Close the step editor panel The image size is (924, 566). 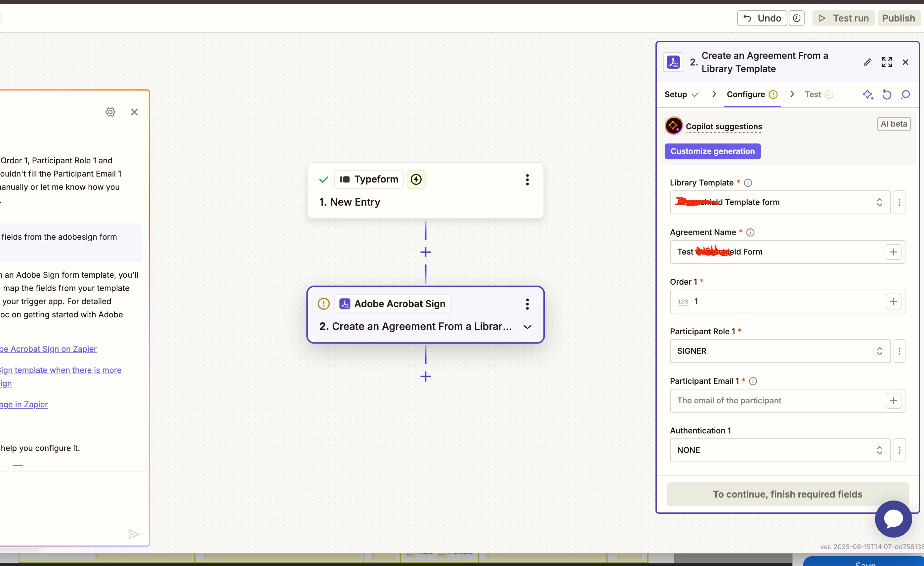click(905, 62)
